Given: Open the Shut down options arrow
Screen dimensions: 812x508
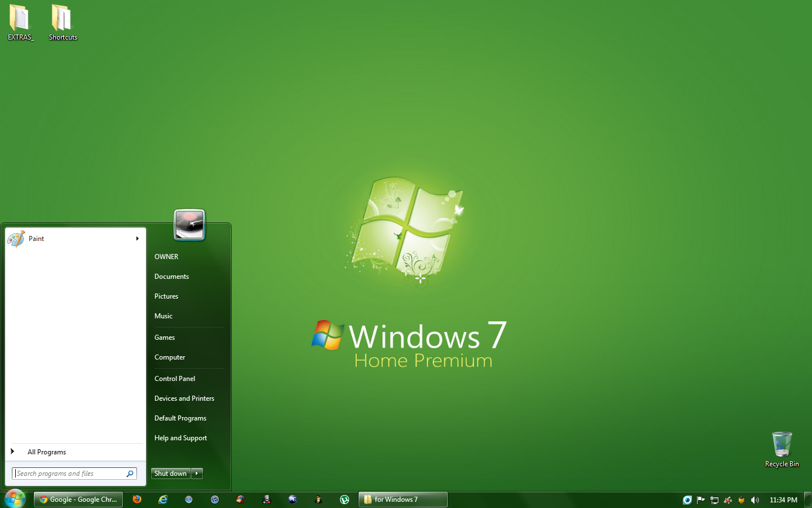Looking at the screenshot, I should [x=197, y=474].
